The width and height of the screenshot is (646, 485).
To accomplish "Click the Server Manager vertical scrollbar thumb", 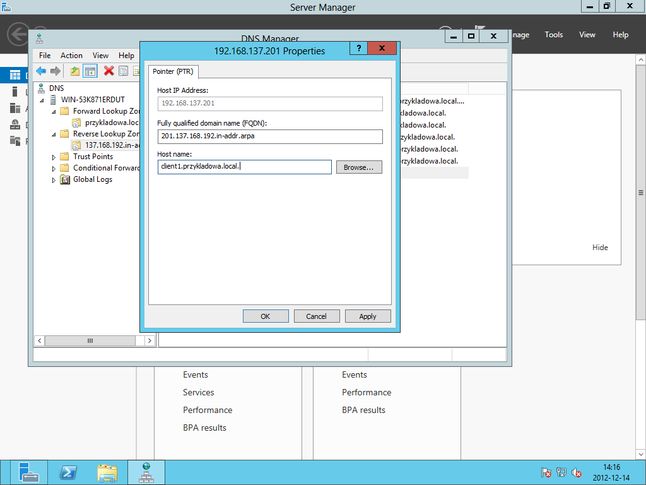I will [x=641, y=192].
